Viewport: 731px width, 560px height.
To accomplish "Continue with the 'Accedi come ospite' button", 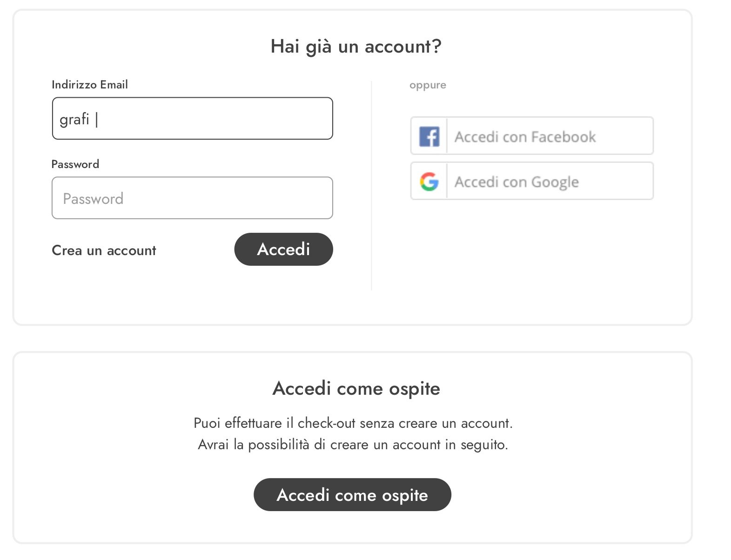I will pos(352,495).
